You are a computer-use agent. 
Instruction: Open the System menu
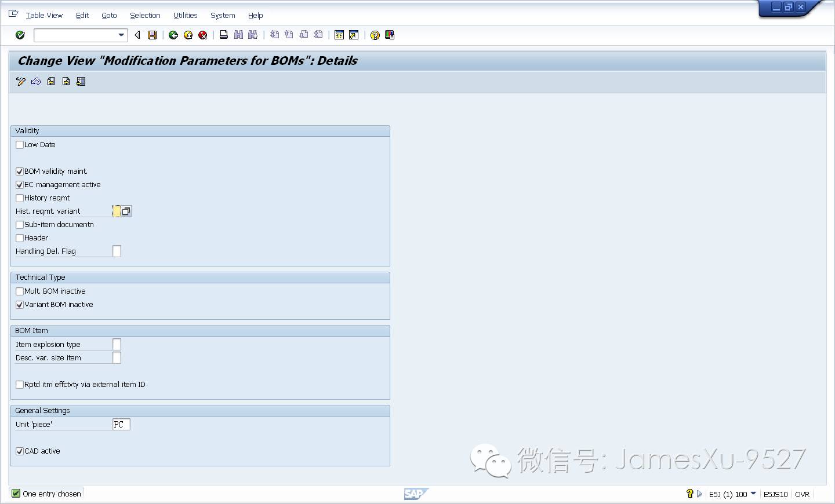[x=223, y=16]
